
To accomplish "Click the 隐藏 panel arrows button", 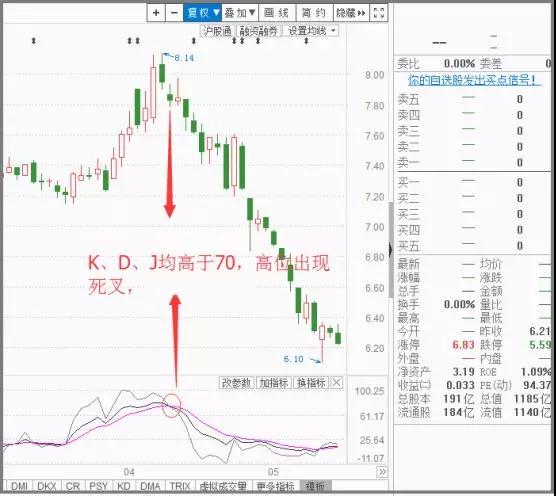I will (x=351, y=13).
